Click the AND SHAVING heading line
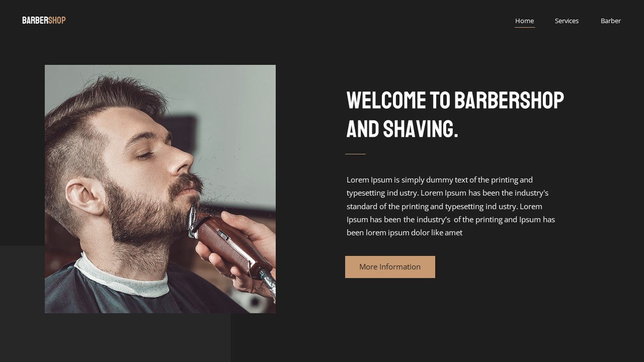 (x=402, y=129)
